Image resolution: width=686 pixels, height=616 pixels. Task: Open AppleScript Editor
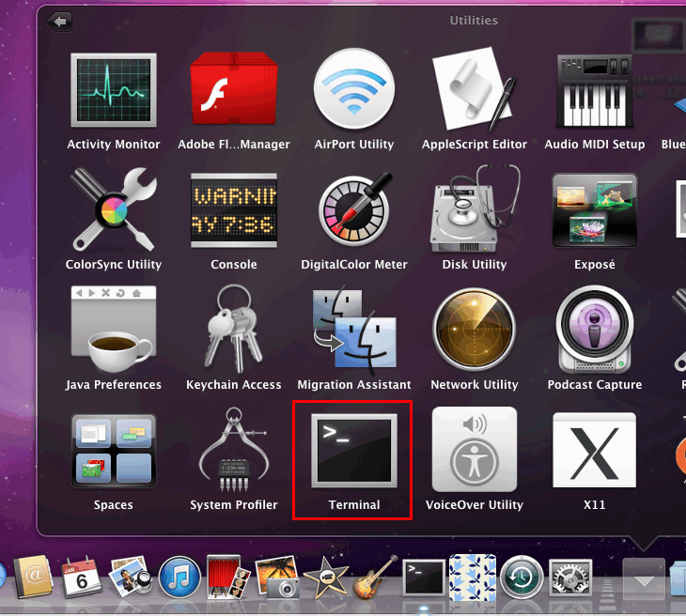(475, 89)
